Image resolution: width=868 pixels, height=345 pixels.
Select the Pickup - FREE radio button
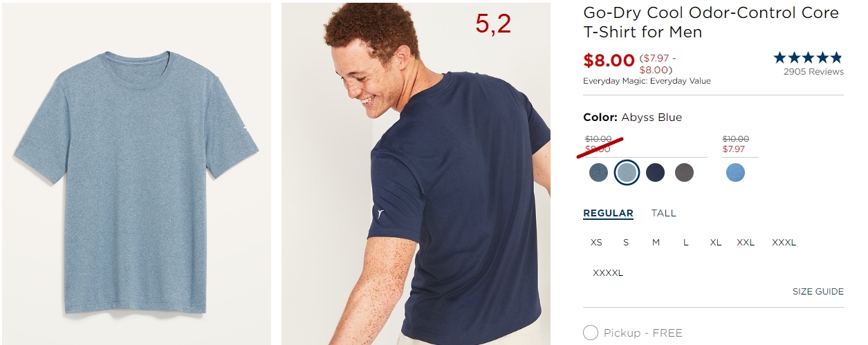590,333
